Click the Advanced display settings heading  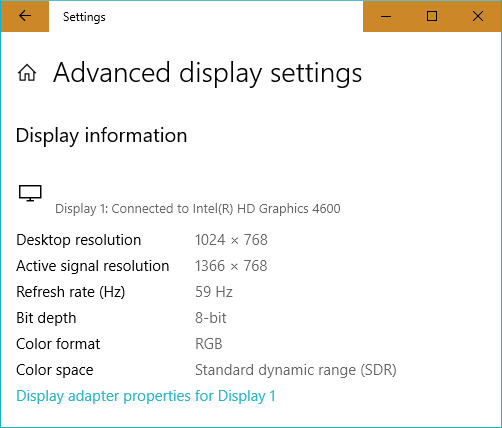click(207, 73)
